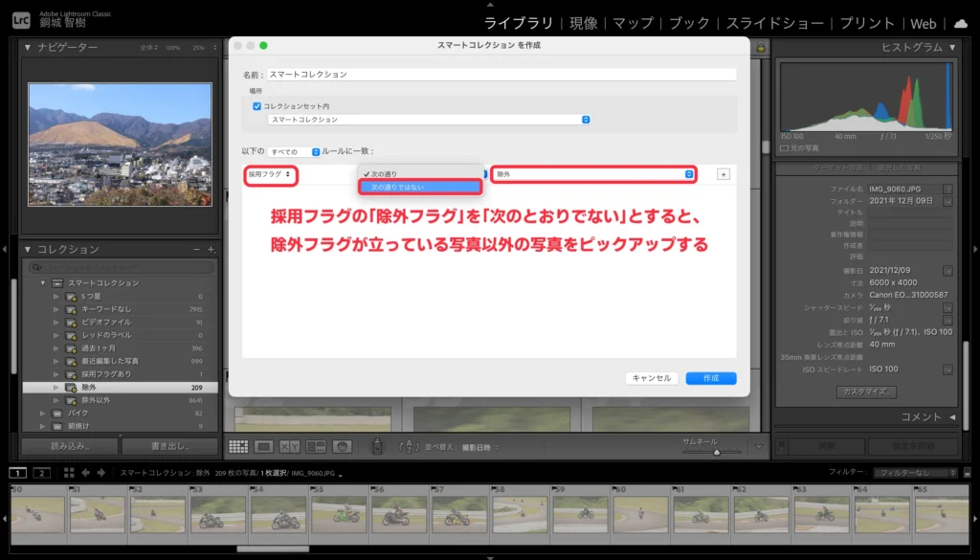Click the cloud sync icon at top right
The image size is (980, 560).
[x=963, y=22]
